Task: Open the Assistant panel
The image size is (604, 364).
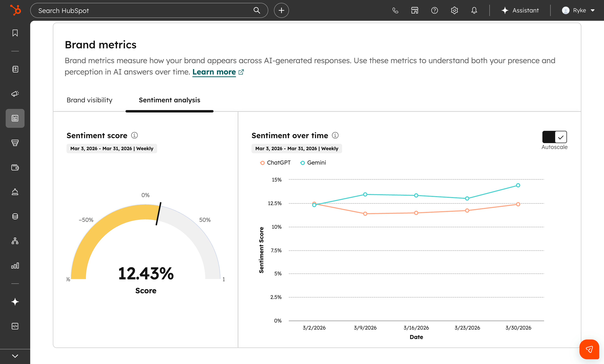Action: tap(520, 10)
